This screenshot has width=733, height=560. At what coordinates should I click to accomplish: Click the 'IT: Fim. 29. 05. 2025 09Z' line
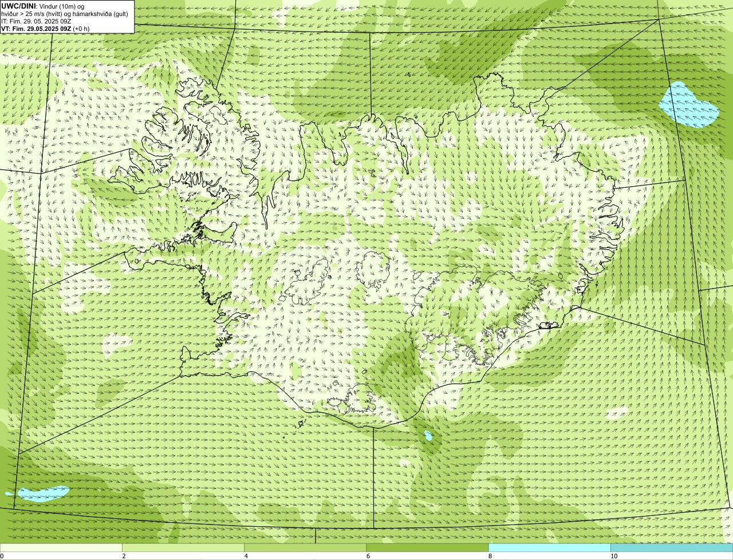click(x=36, y=21)
